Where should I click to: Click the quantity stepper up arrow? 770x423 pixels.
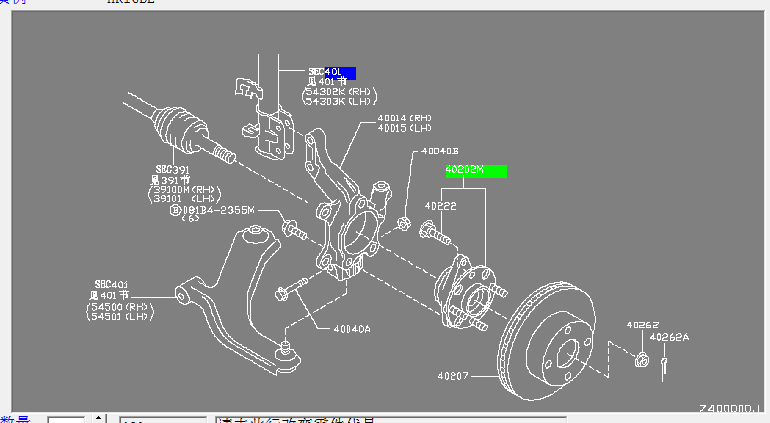click(x=99, y=418)
